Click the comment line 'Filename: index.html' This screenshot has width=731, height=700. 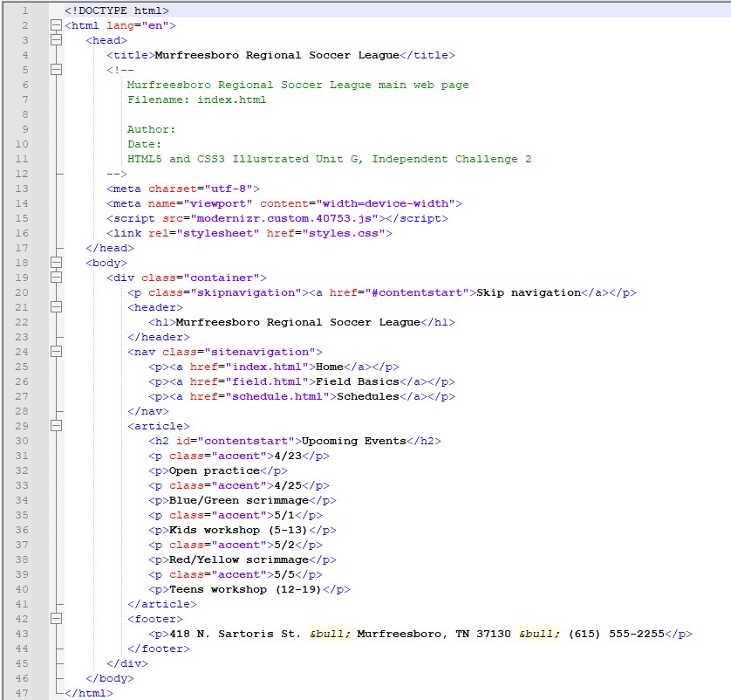[197, 100]
